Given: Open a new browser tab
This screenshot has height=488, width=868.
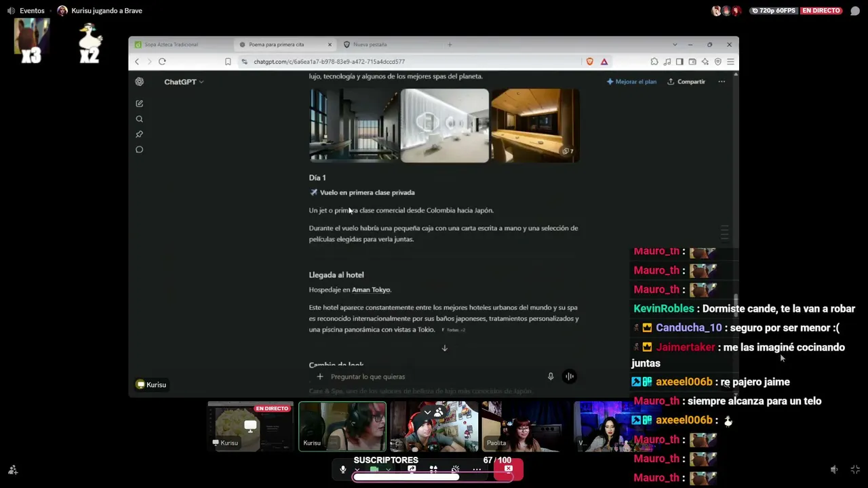Looking at the screenshot, I should [x=450, y=45].
